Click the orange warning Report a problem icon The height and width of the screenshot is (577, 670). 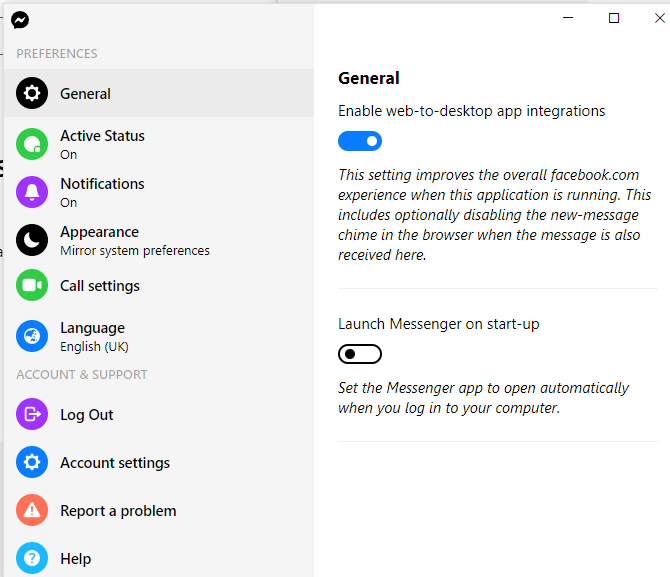(x=32, y=510)
